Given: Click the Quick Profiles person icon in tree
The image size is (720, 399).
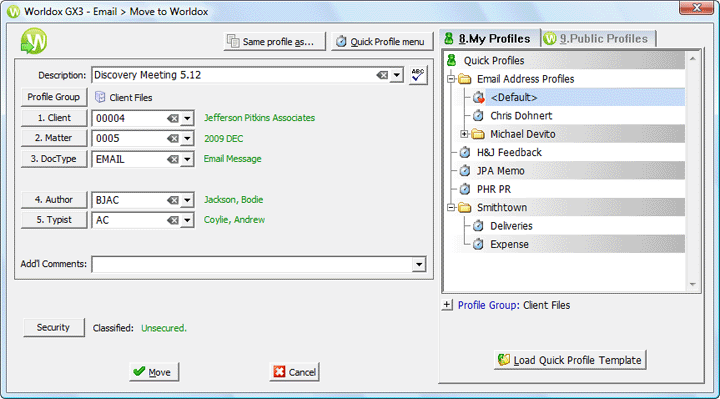Looking at the screenshot, I should [451, 60].
